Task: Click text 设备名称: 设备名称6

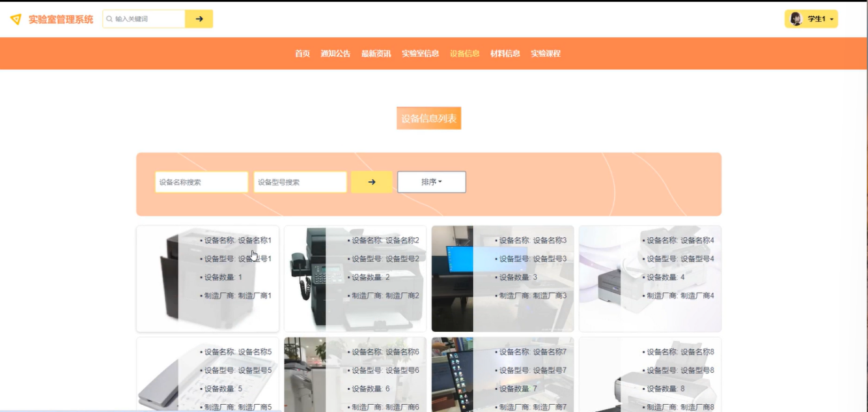Action: [x=385, y=352]
